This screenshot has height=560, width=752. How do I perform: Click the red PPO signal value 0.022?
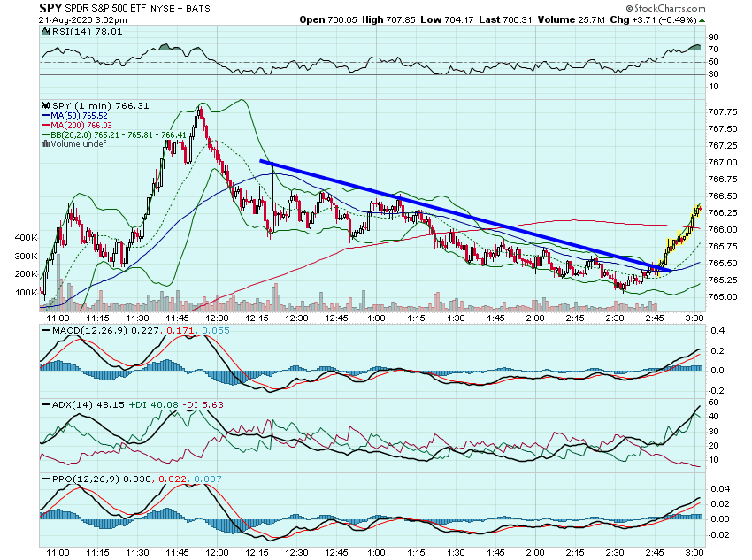pos(173,479)
